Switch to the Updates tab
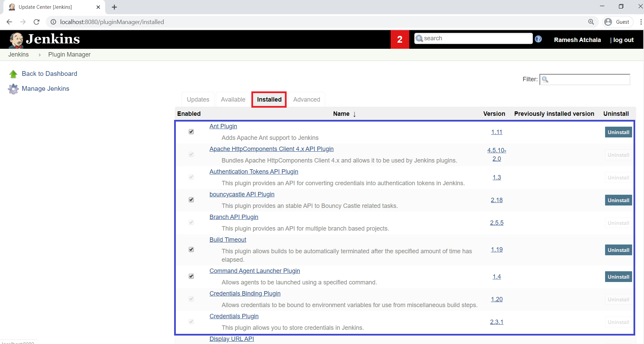Image resolution: width=644 pixels, height=344 pixels. click(198, 100)
